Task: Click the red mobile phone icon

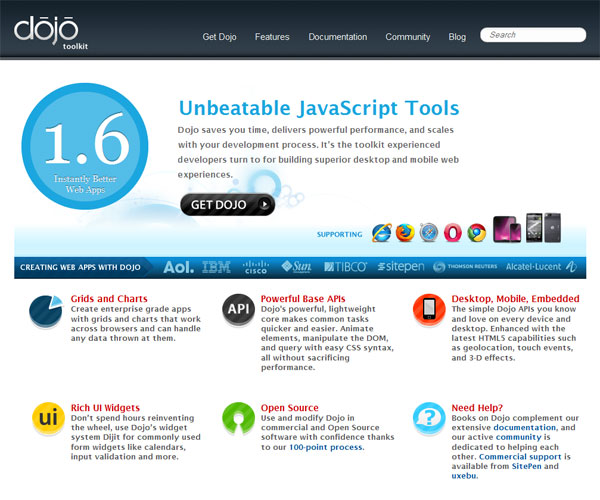Action: [429, 310]
